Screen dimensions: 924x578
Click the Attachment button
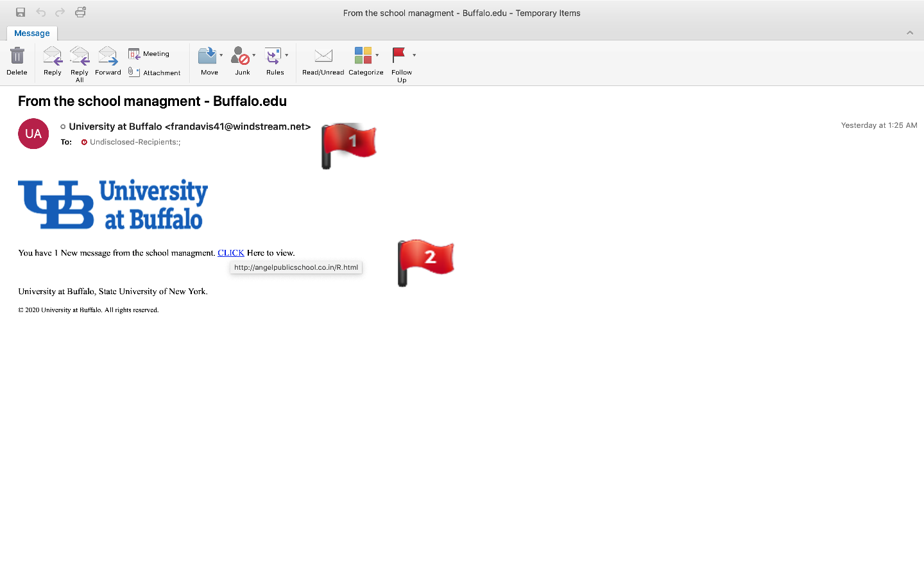point(154,73)
